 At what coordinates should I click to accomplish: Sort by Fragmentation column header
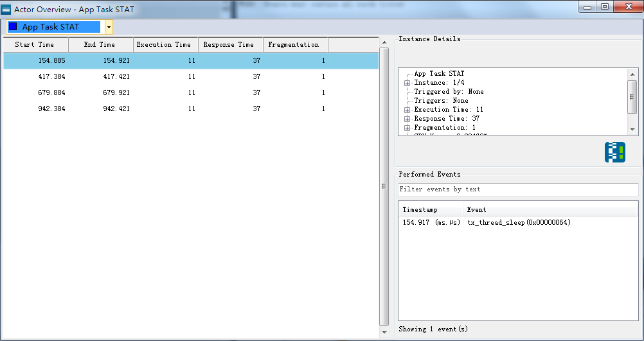coord(295,45)
